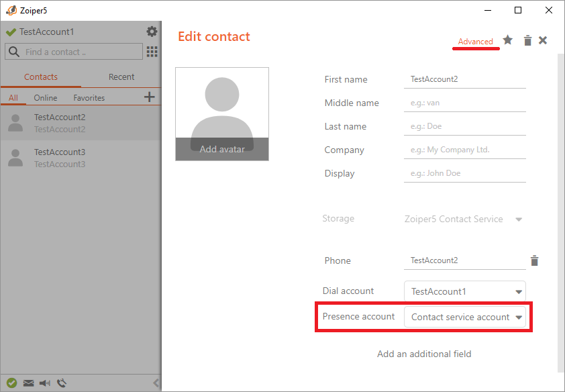The width and height of the screenshot is (565, 392).
Task: Open the dialpad grid icon
Action: click(x=152, y=52)
